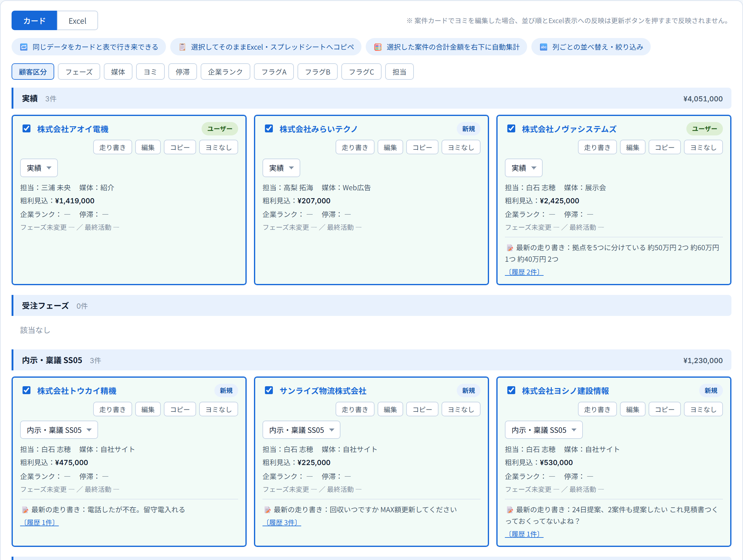The width and height of the screenshot is (743, 560).
Task: Uncheck the サンライズ物流株式会社 card checkbox
Action: coord(269,390)
